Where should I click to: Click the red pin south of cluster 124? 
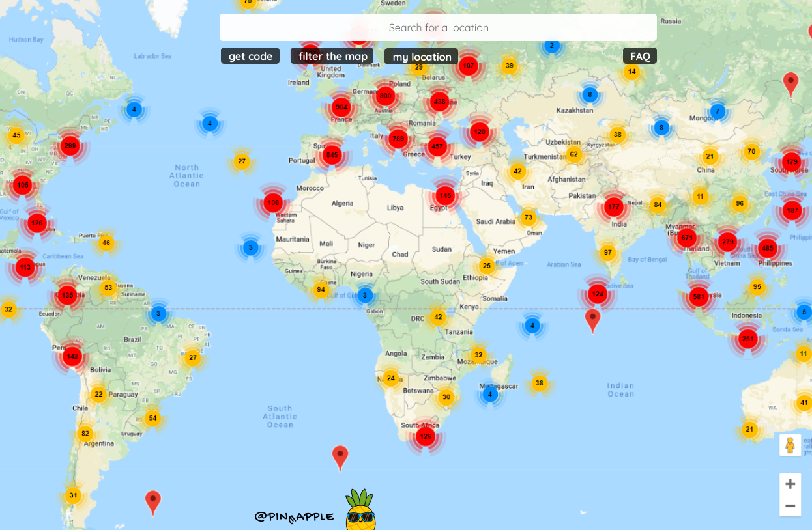pyautogui.click(x=592, y=321)
